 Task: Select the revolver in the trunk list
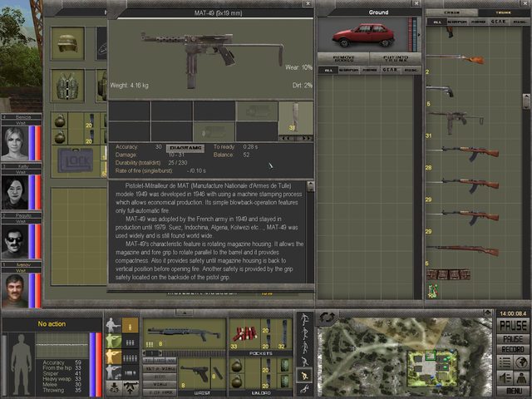[441, 91]
